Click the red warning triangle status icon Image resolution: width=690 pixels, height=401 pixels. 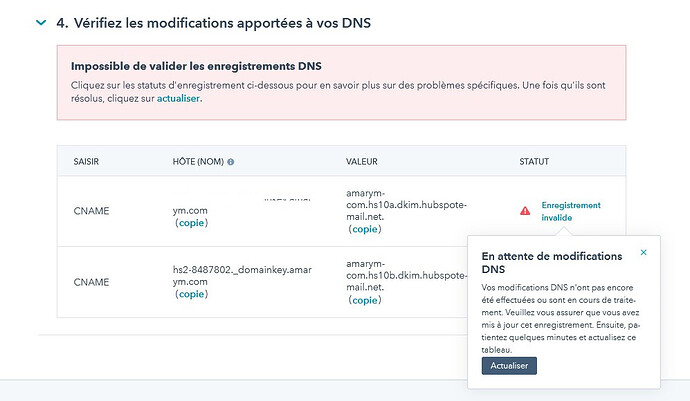525,211
